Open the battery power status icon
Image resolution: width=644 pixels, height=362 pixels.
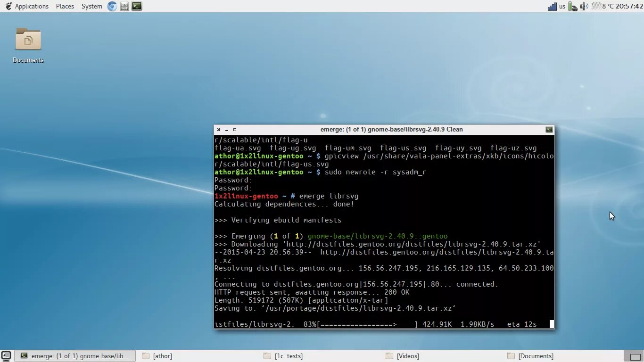click(x=573, y=6)
